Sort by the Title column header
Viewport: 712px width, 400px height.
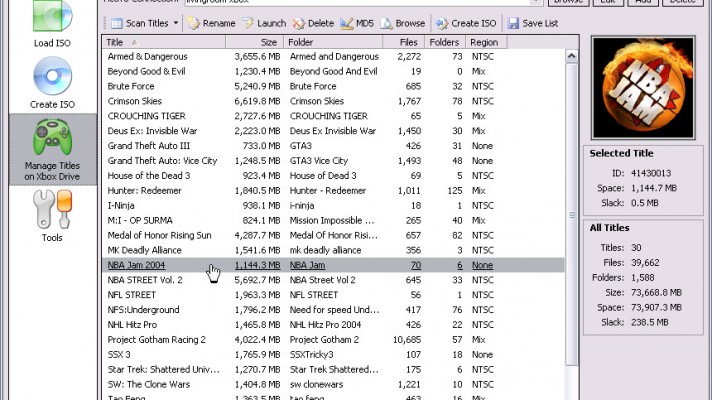point(163,42)
